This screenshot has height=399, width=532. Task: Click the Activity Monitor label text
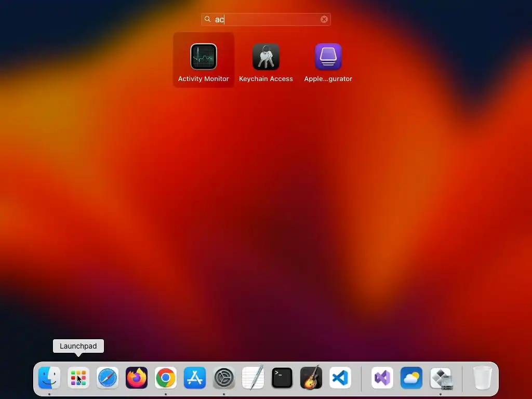(204, 79)
